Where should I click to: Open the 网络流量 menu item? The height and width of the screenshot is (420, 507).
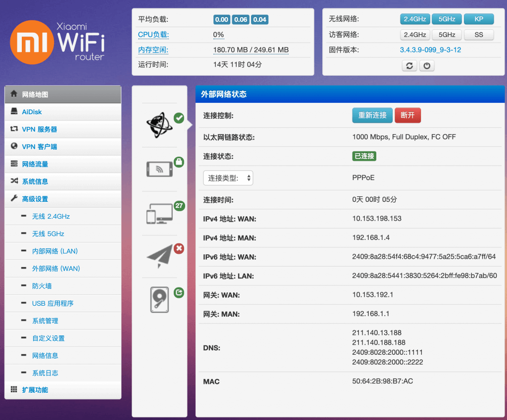click(35, 164)
